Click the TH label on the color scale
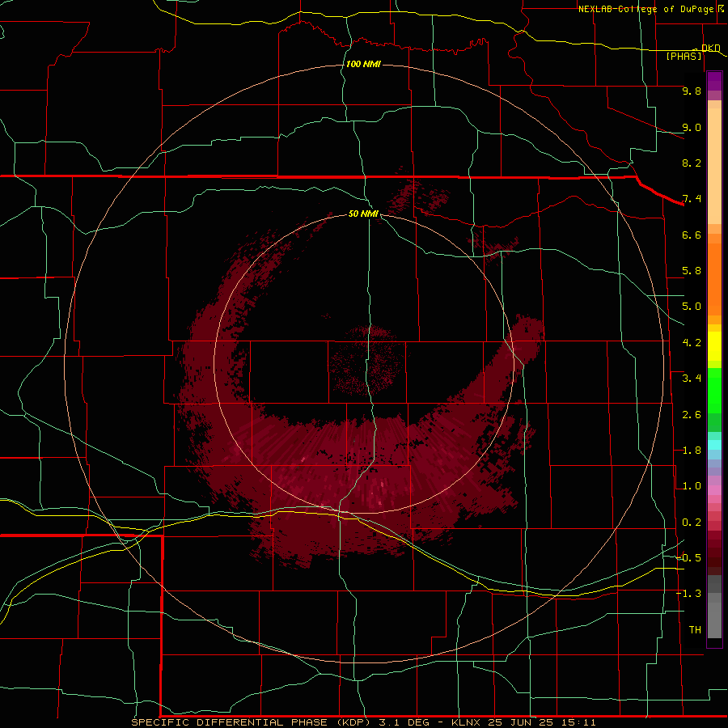This screenshot has width=728, height=728. tap(695, 630)
